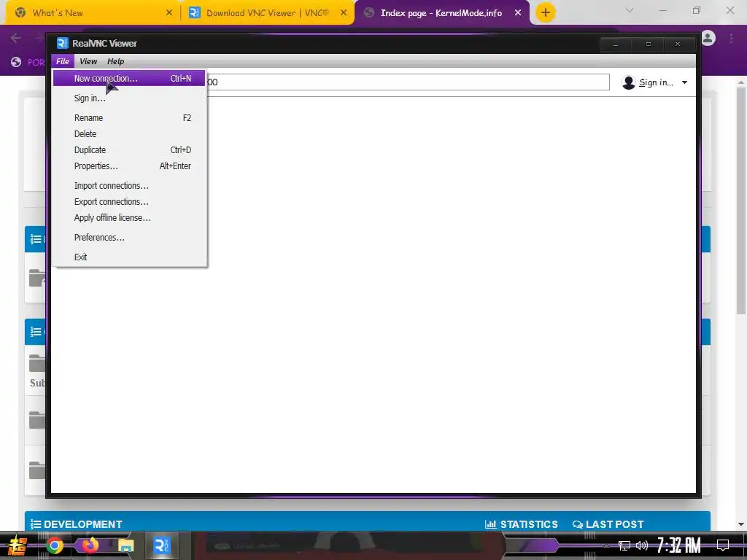Select Rename menu entry
Screen dimensions: 747x560
[129, 117]
